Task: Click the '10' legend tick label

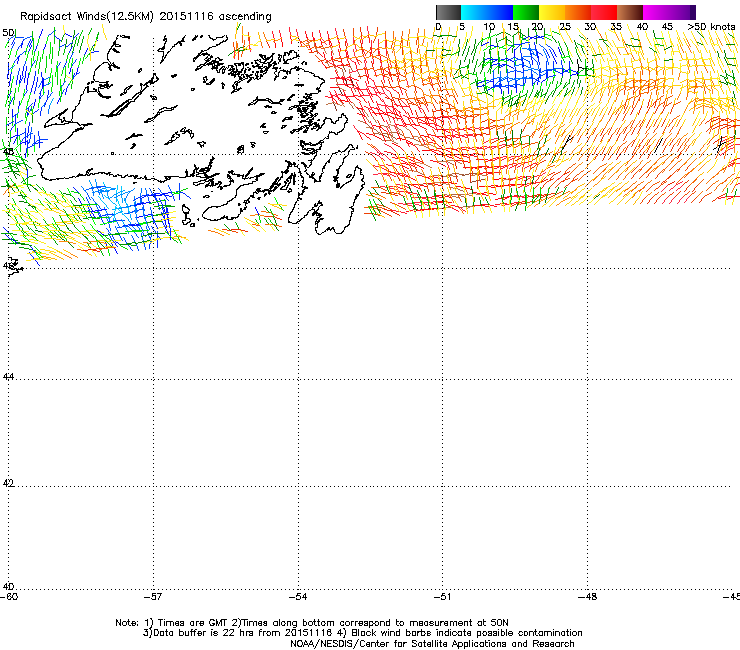Action: [489, 27]
